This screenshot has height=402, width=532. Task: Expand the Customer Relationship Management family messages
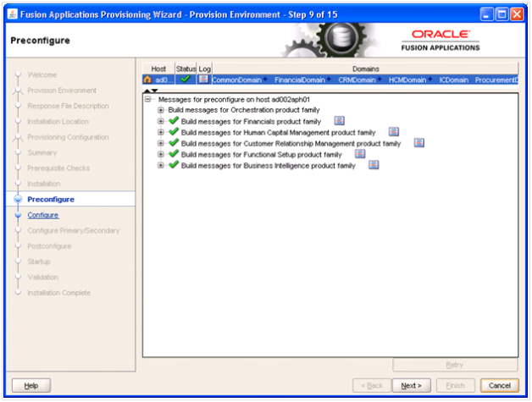click(x=161, y=143)
